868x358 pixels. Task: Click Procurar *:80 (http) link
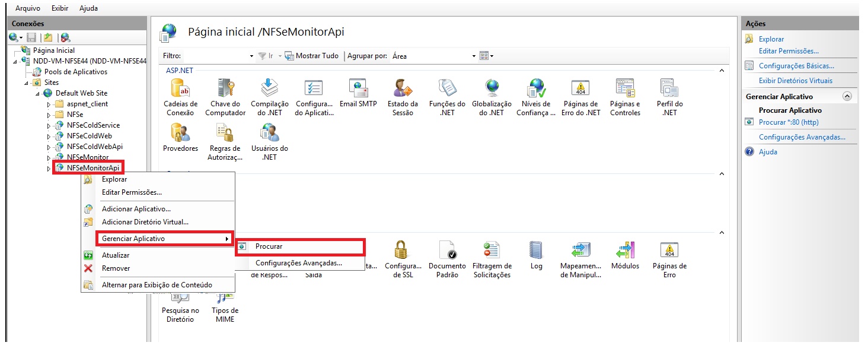(x=789, y=122)
